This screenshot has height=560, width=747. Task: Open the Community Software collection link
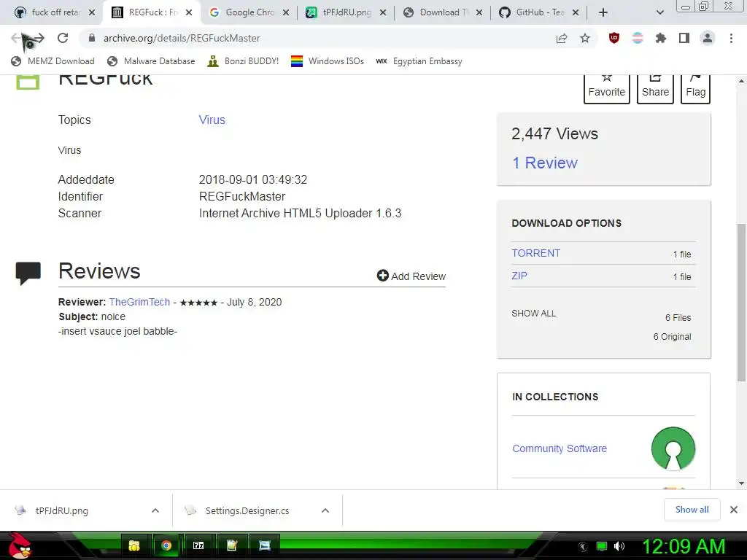coord(560,448)
